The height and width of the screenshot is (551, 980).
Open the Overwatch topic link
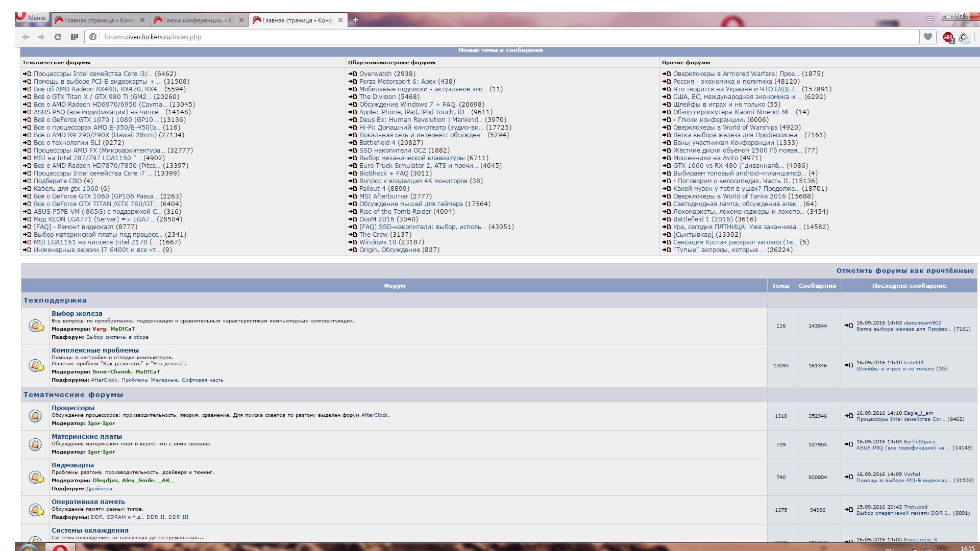(375, 74)
